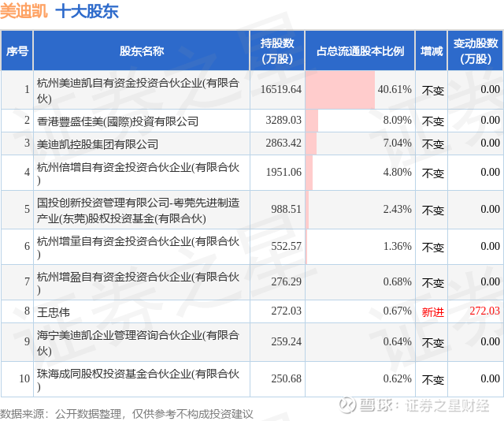The width and height of the screenshot is (504, 421).
Task: Click holding value 259.24
Action: tap(286, 341)
